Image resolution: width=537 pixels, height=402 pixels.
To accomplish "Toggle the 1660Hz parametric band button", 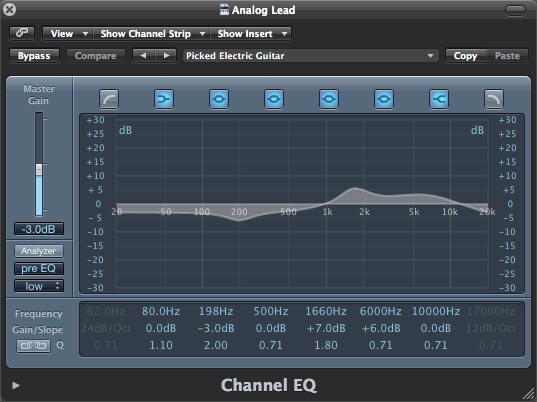I will pyautogui.click(x=329, y=99).
